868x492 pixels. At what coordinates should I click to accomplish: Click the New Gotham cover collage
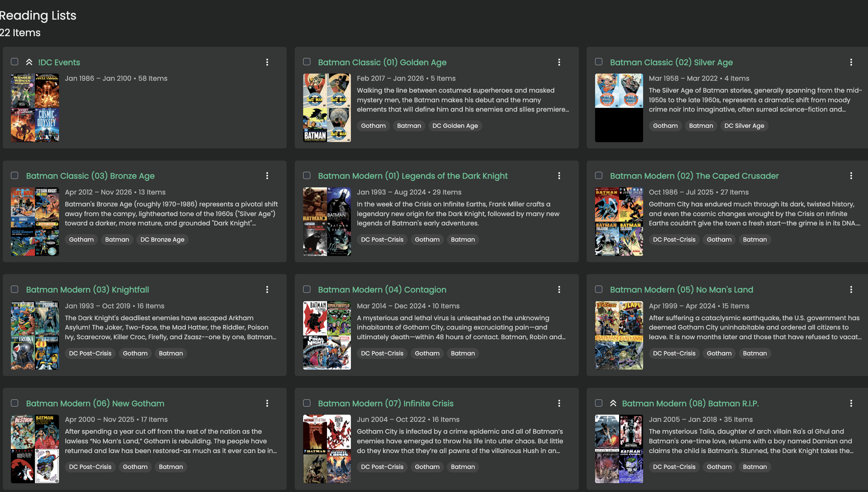coord(35,449)
